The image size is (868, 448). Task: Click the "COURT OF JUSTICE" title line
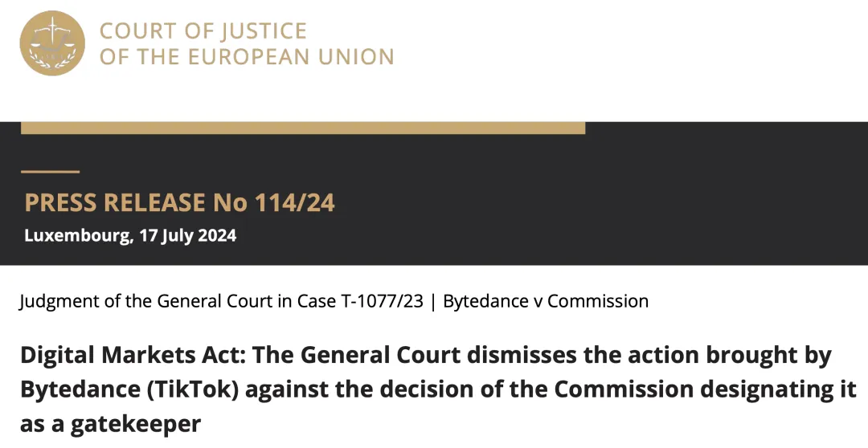(203, 31)
